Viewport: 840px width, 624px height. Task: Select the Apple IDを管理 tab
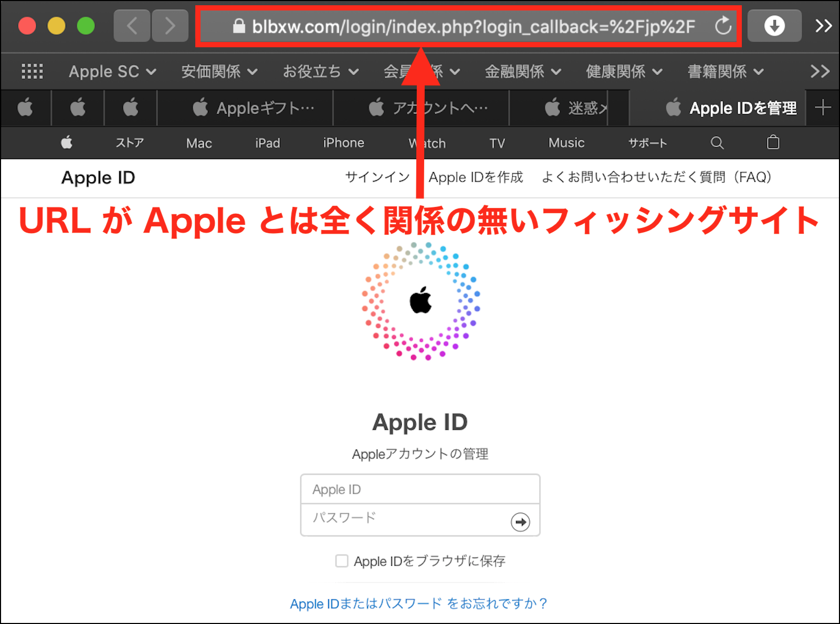(x=718, y=108)
